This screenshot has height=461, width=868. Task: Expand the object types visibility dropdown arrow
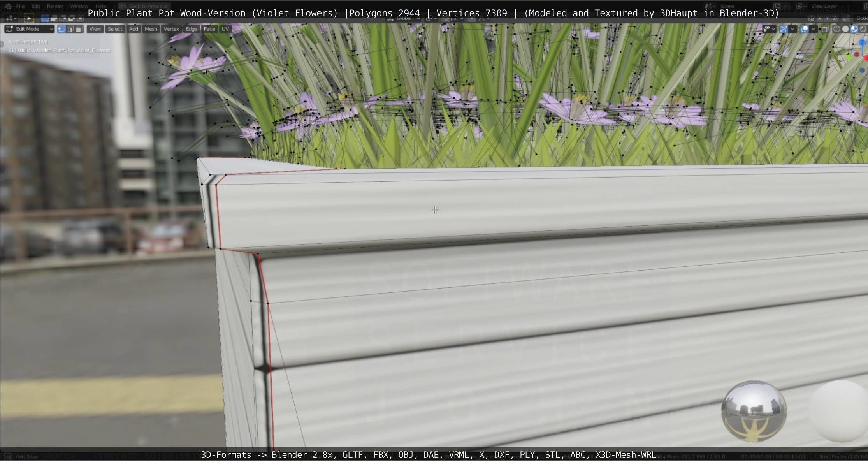pyautogui.click(x=774, y=29)
